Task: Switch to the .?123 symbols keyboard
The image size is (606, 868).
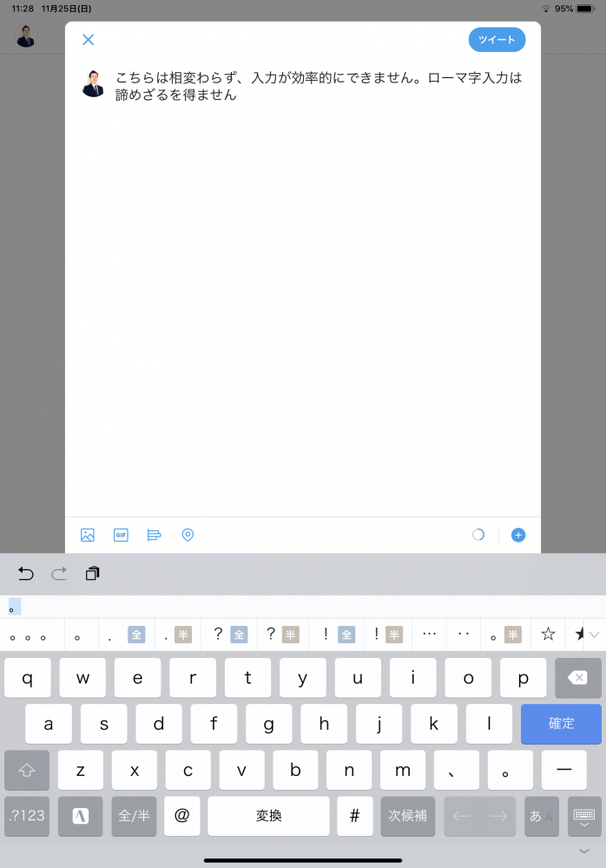Action: [27, 816]
